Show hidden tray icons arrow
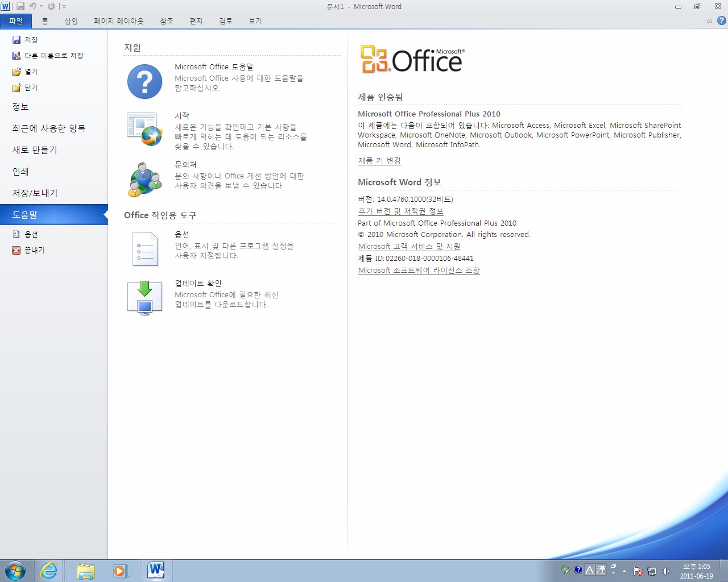The height and width of the screenshot is (582, 728). click(624, 571)
